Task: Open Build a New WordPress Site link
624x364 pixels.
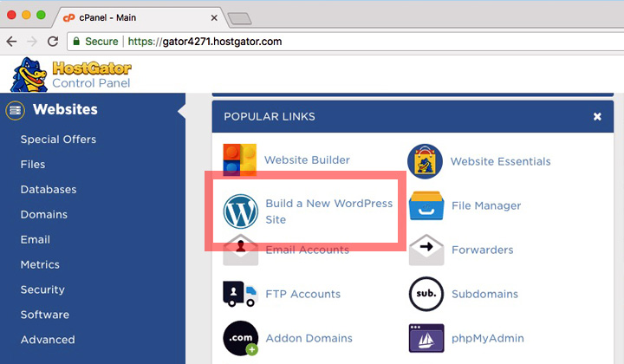Action: point(329,211)
